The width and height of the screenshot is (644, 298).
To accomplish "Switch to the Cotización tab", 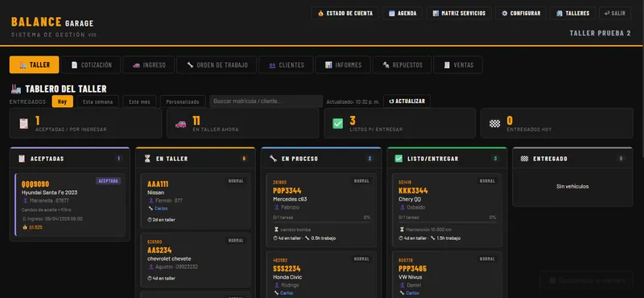I will (91, 65).
